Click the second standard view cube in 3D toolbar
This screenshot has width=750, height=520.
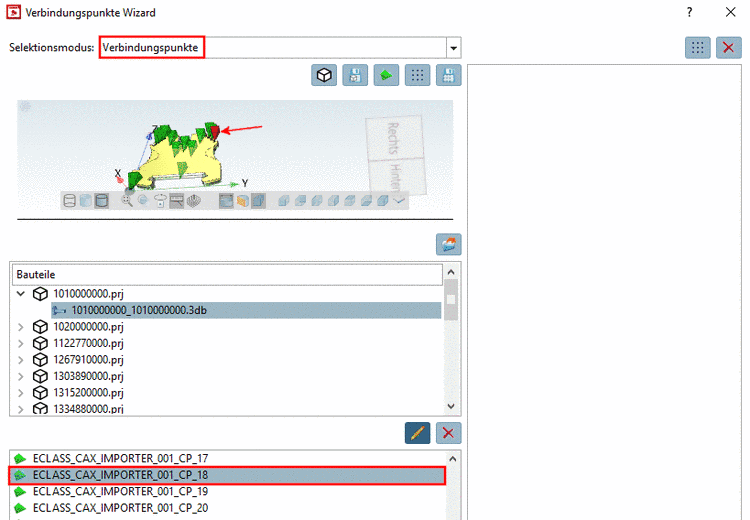pyautogui.click(x=300, y=201)
